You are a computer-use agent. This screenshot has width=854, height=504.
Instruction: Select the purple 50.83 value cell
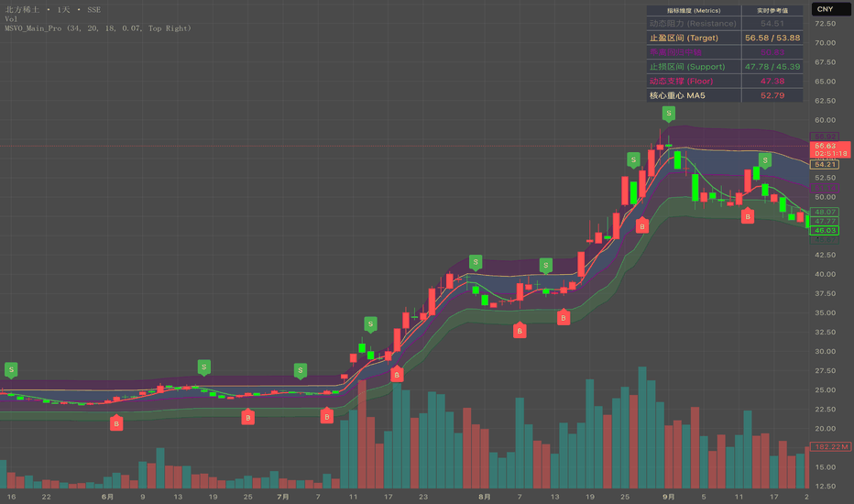(772, 52)
